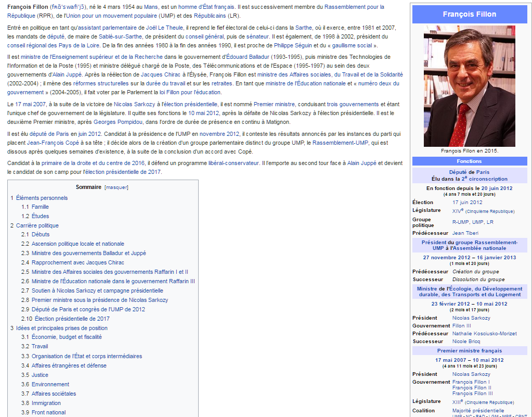
Task: Open 'Nathalie Kosciusko-Morizet' link
Action: pyautogui.click(x=485, y=334)
